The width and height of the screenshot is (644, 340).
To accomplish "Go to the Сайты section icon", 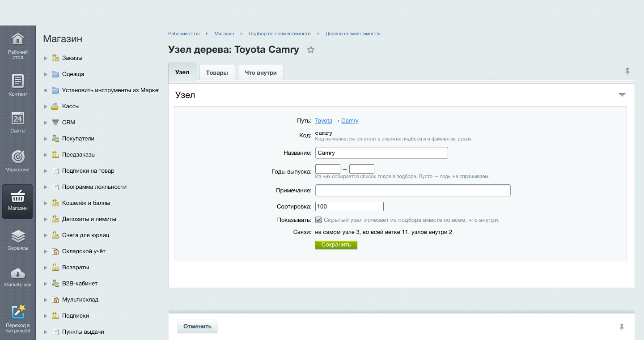I will [x=18, y=118].
